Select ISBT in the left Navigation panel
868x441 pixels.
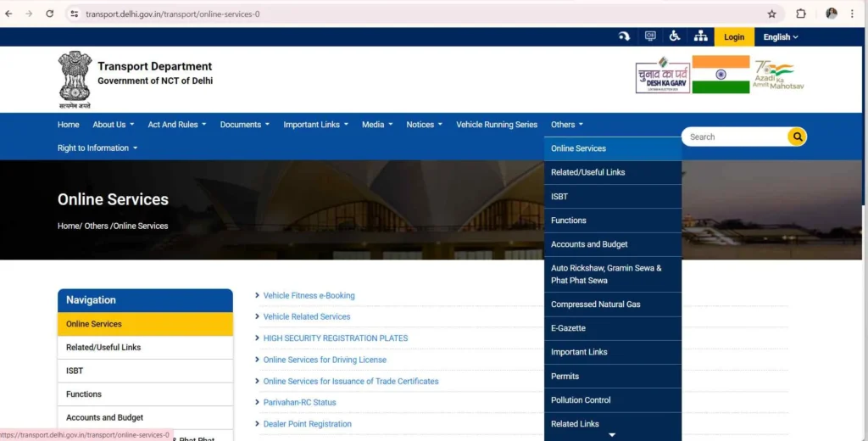tap(75, 371)
